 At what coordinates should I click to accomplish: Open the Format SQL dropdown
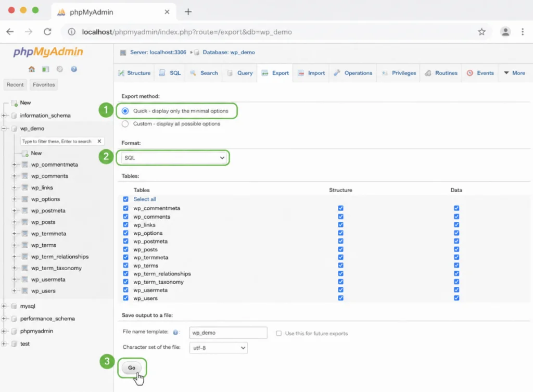(173, 158)
